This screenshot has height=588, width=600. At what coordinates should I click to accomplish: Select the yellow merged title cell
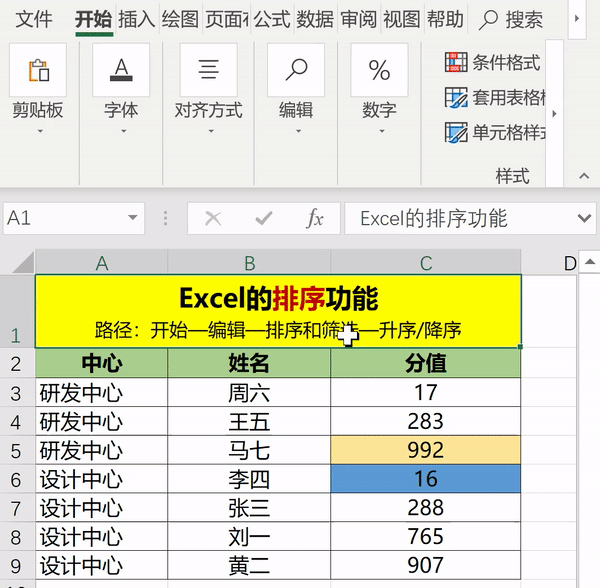pos(278,311)
